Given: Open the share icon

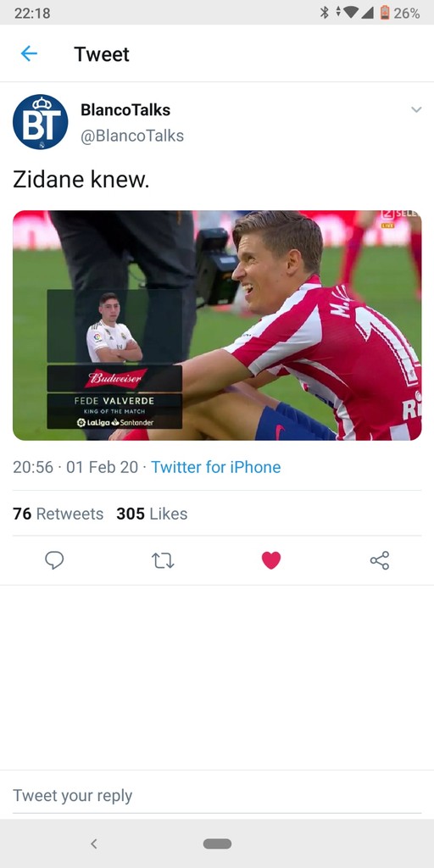Looking at the screenshot, I should point(380,560).
